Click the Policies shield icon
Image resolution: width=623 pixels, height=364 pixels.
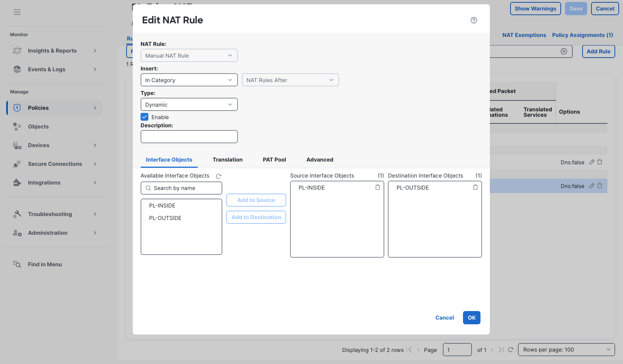[x=17, y=108]
